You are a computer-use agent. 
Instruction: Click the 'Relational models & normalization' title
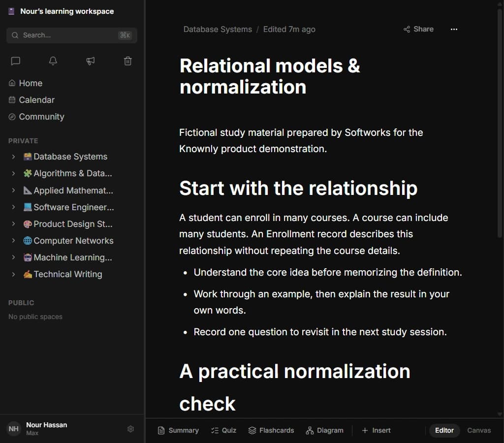270,76
